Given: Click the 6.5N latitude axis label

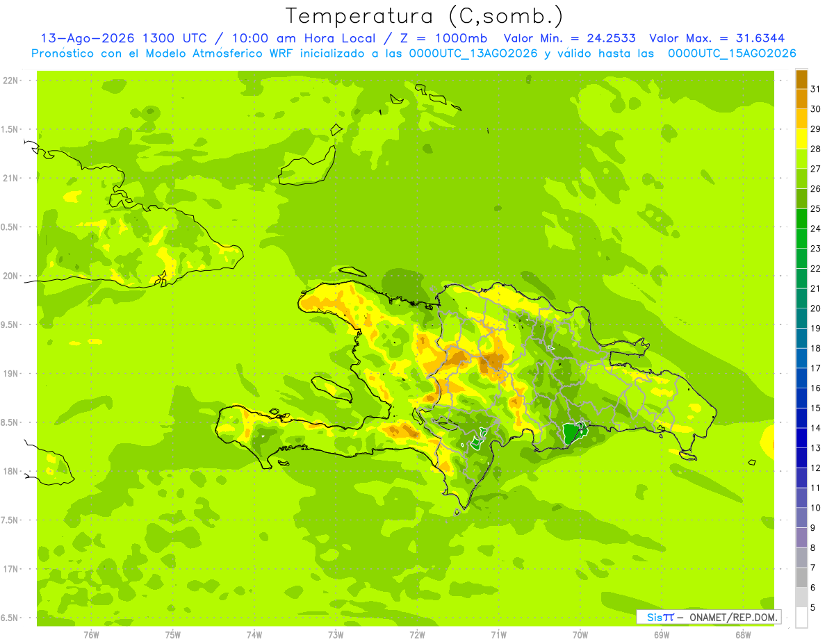Looking at the screenshot, I should pos(10,618).
